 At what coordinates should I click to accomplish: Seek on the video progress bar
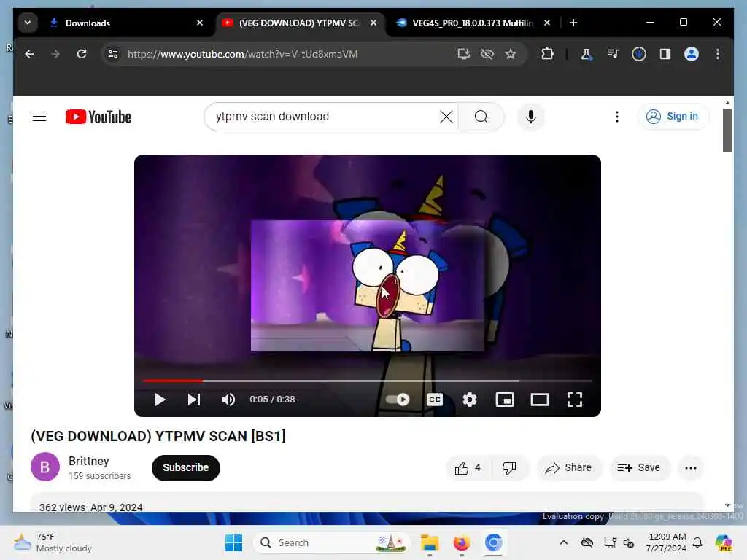(x=368, y=381)
